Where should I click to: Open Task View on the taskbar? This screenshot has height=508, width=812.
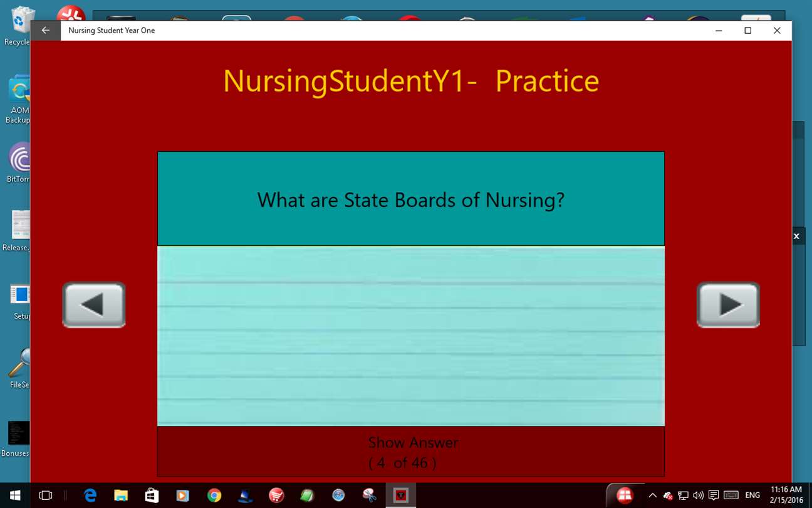[x=46, y=495]
